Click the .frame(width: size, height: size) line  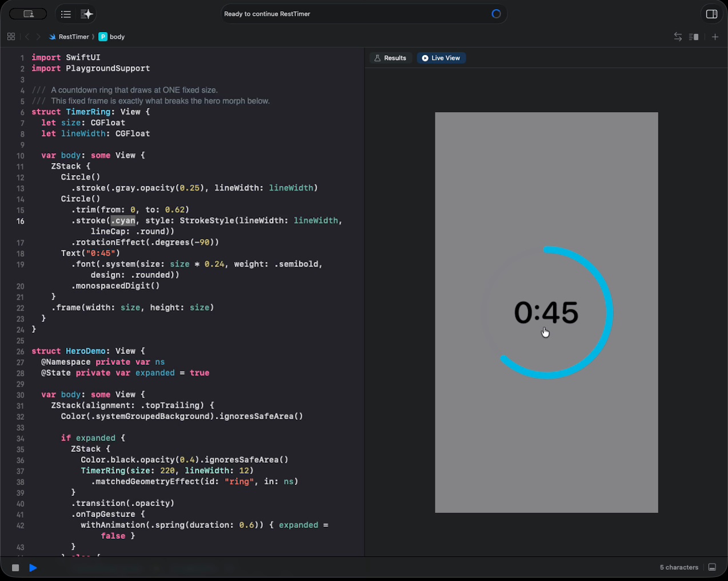click(x=133, y=308)
